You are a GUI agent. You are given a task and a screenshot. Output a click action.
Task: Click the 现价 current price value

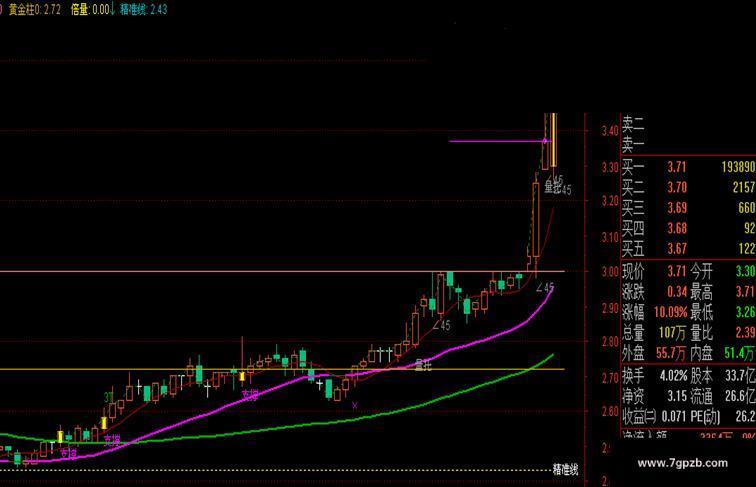click(x=677, y=271)
